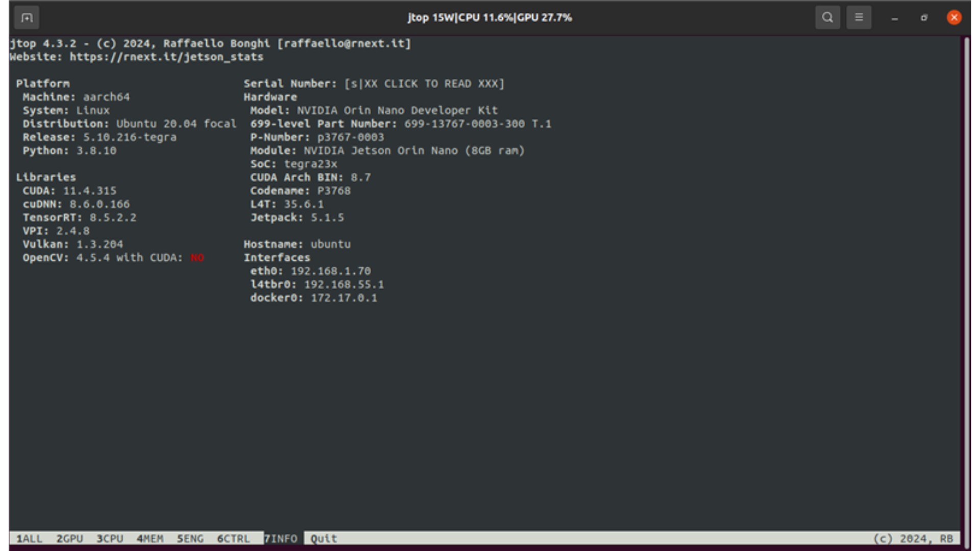Screen dimensions: 980x551
Task: Open the terminal search icon
Action: tap(827, 18)
